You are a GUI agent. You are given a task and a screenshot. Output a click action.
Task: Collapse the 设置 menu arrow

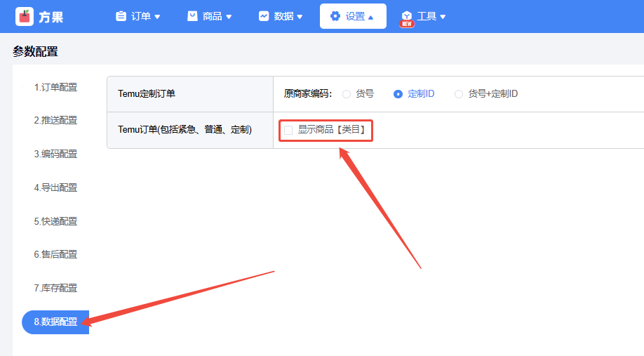click(x=371, y=18)
